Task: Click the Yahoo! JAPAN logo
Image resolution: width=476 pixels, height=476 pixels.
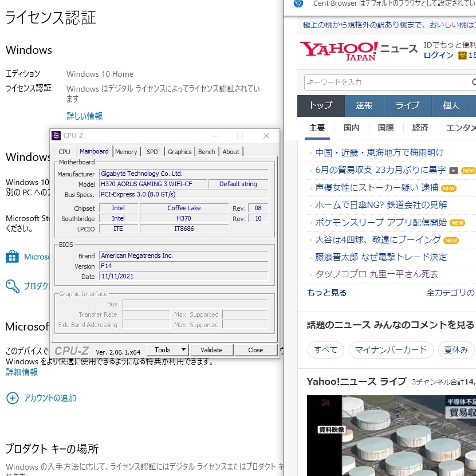Action: (x=339, y=51)
